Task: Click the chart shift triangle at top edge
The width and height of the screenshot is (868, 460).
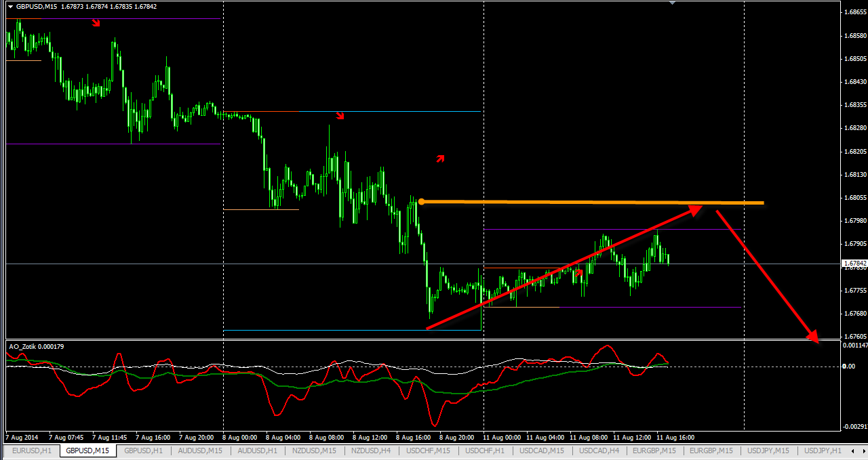Action: (672, 3)
